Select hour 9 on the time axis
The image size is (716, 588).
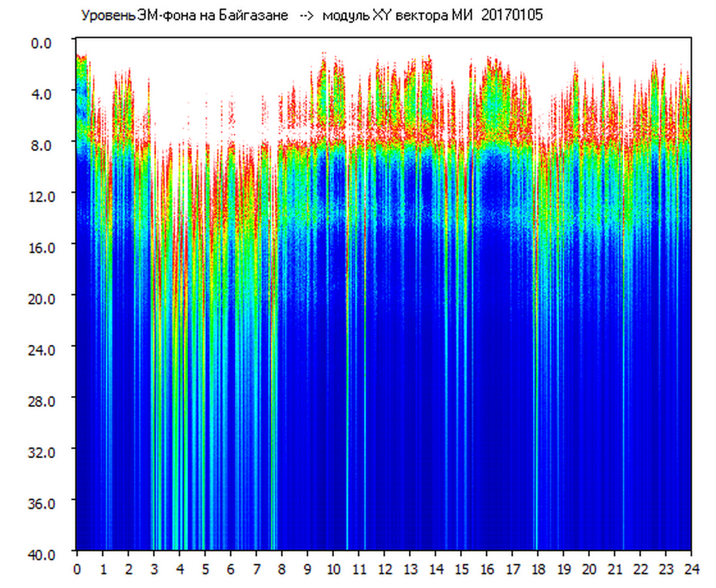click(x=308, y=568)
